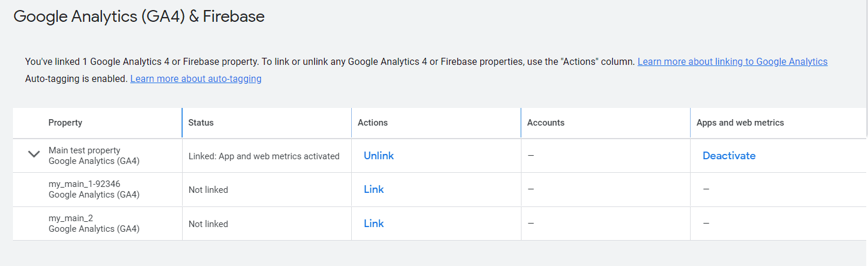The height and width of the screenshot is (266, 868).
Task: Select the Main test property name
Action: coord(84,150)
